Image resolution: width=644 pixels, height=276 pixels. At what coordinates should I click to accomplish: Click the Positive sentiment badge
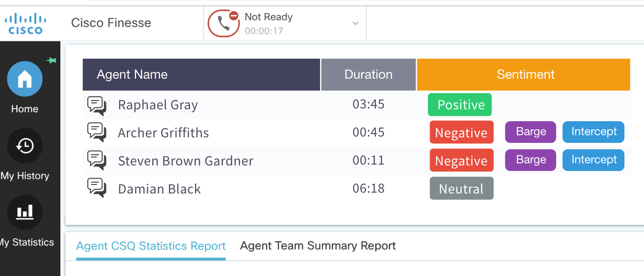[x=460, y=105]
